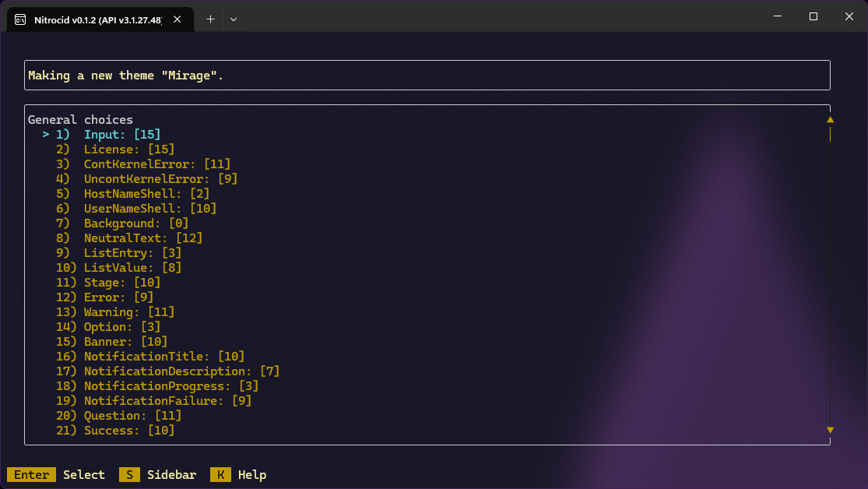Open Help with the K key label
The height and width of the screenshot is (489, 868).
220,475
